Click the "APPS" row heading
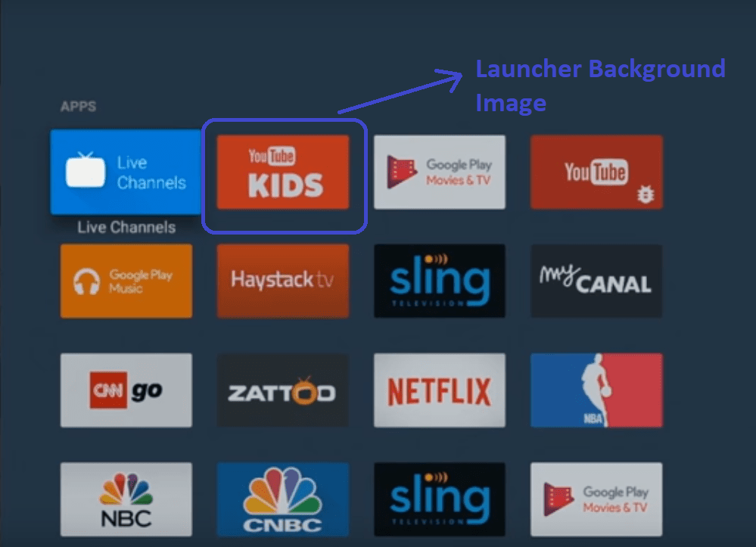This screenshot has width=756, height=547. coord(78,107)
